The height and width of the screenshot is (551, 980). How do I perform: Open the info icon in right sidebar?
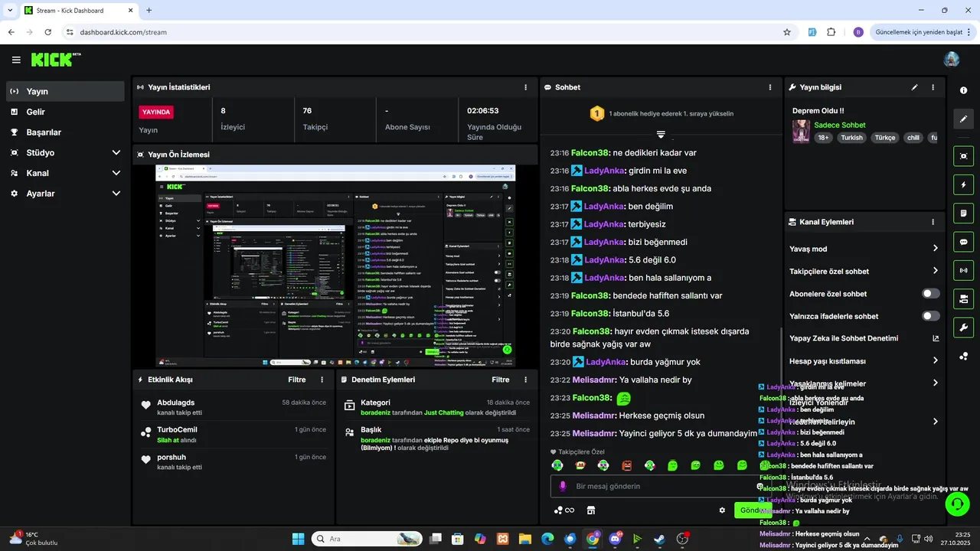(x=963, y=90)
